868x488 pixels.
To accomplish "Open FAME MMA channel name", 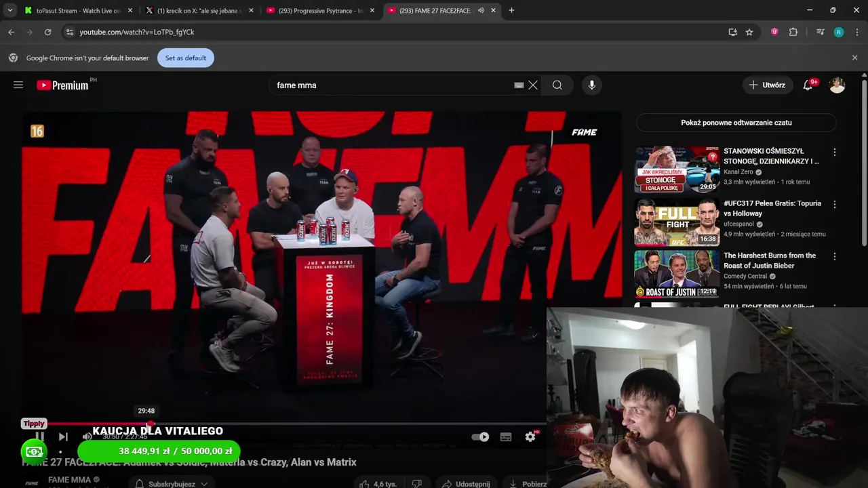I will [69, 480].
